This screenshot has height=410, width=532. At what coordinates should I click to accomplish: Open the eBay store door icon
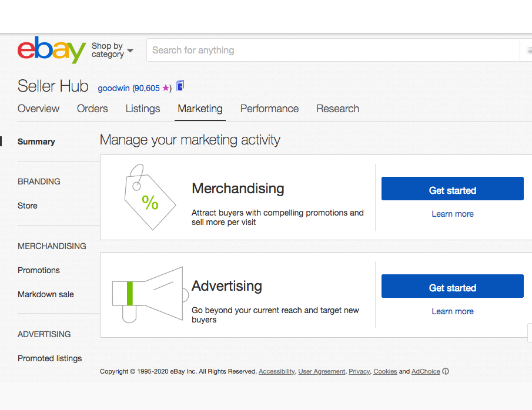pyautogui.click(x=180, y=85)
